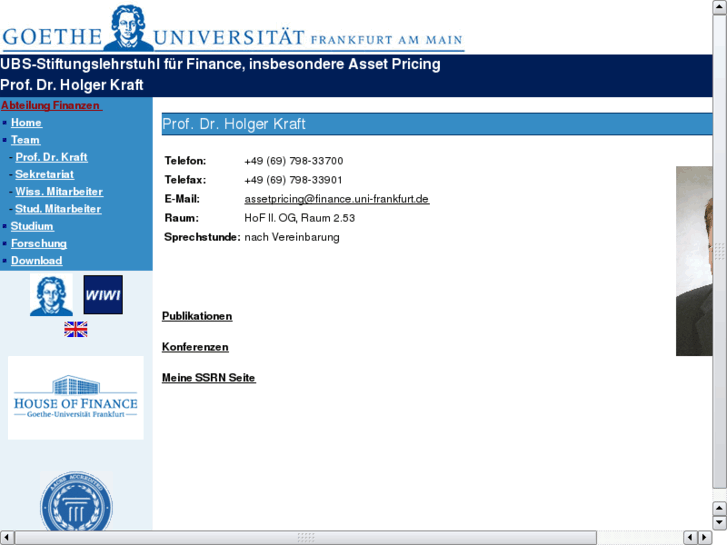Open the Sekretariat page
Viewport: 727px width, 545px height.
point(45,174)
